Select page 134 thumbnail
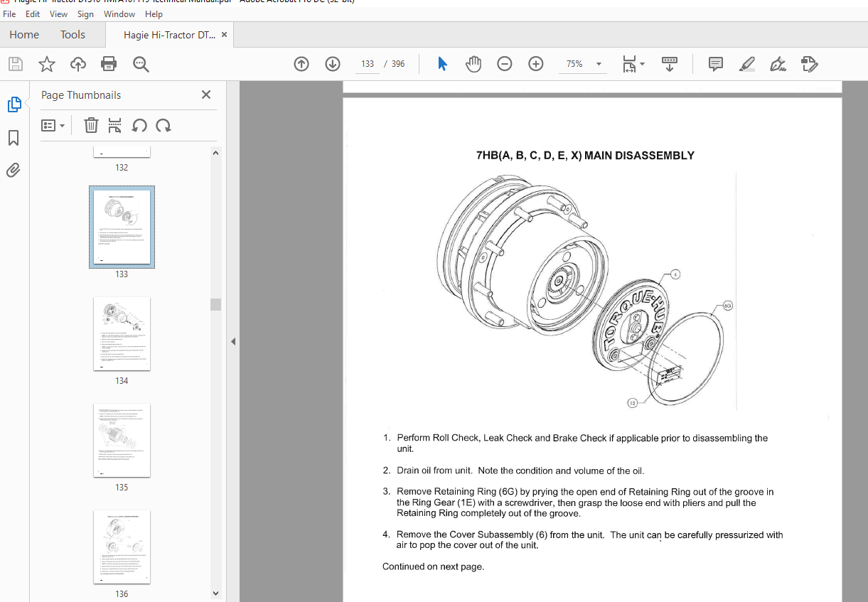Image resolution: width=868 pixels, height=602 pixels. (x=122, y=333)
